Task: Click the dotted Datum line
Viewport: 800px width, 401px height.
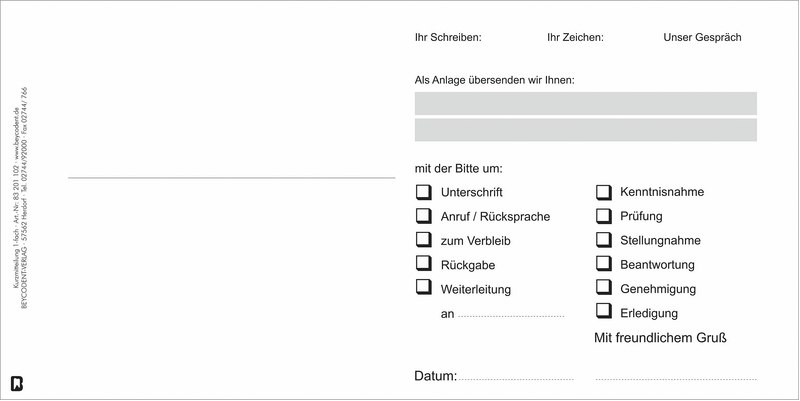Action: tap(516, 380)
